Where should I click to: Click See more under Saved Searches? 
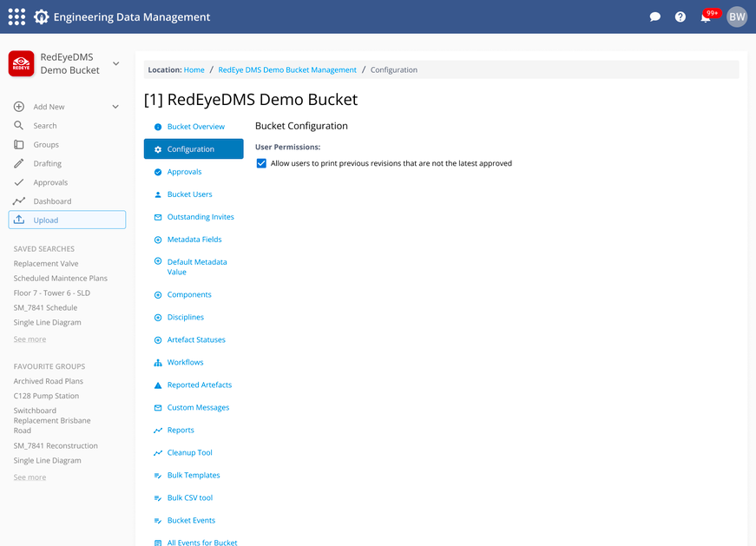(x=30, y=339)
